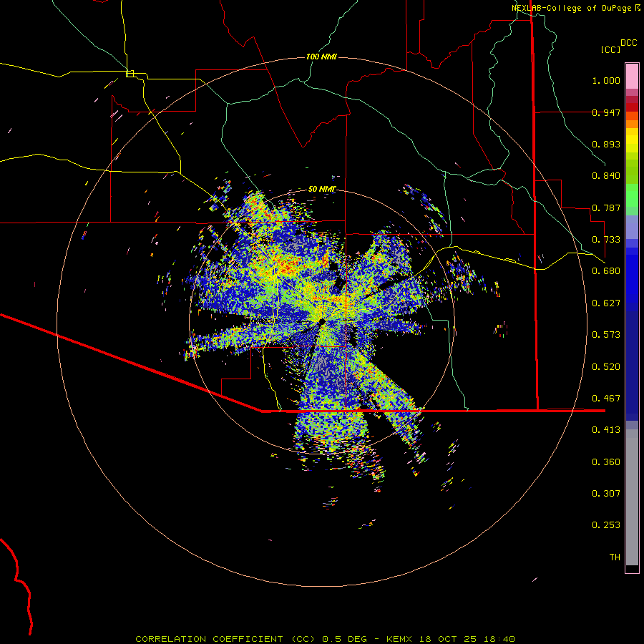Select the 0.627 scale label
This screenshot has height=644, width=644.
coord(606,303)
